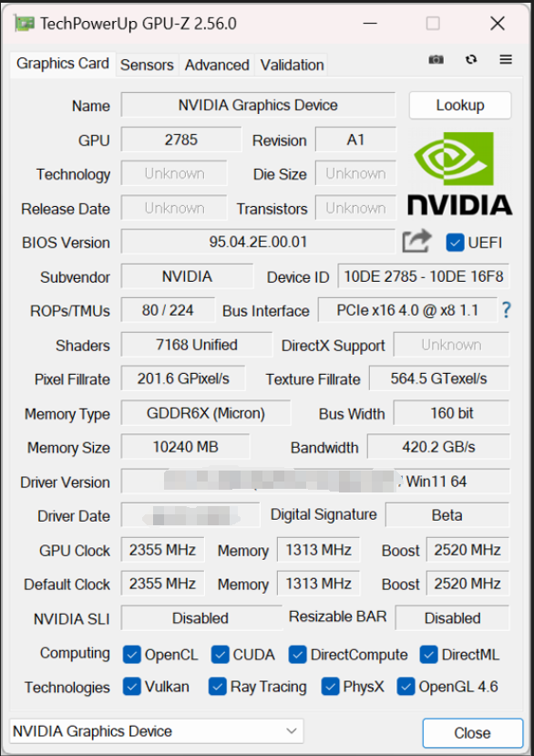The width and height of the screenshot is (534, 756).
Task: Click the refresh icon in the toolbar
Action: [x=471, y=59]
